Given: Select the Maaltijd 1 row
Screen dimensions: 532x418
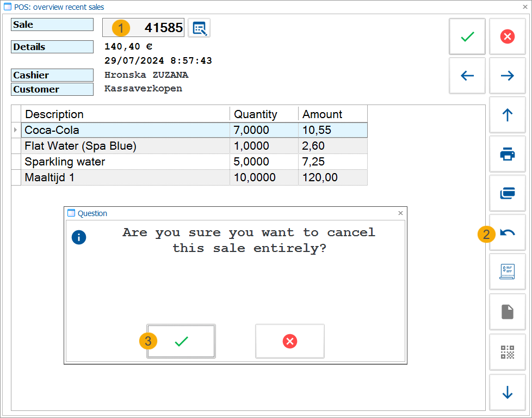Looking at the screenshot, I should click(125, 177).
